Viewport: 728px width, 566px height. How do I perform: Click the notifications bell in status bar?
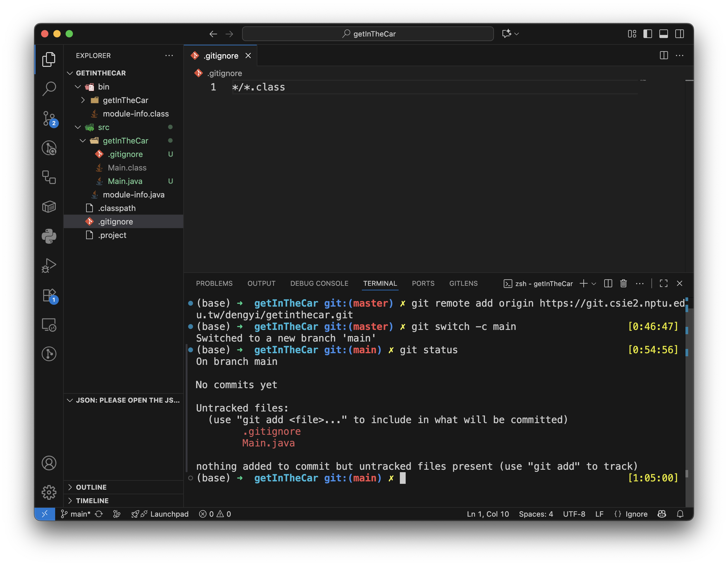point(680,514)
